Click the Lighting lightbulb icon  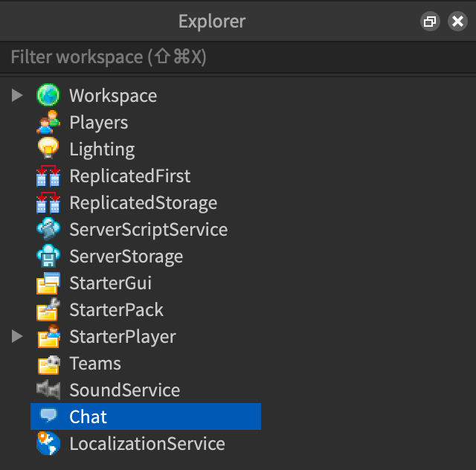[x=48, y=149]
